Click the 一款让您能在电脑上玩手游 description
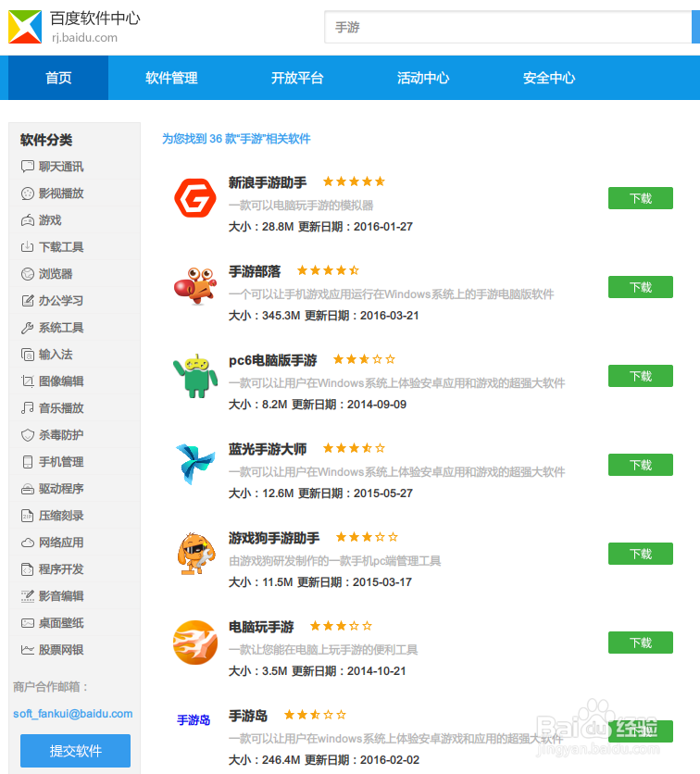 tap(323, 650)
